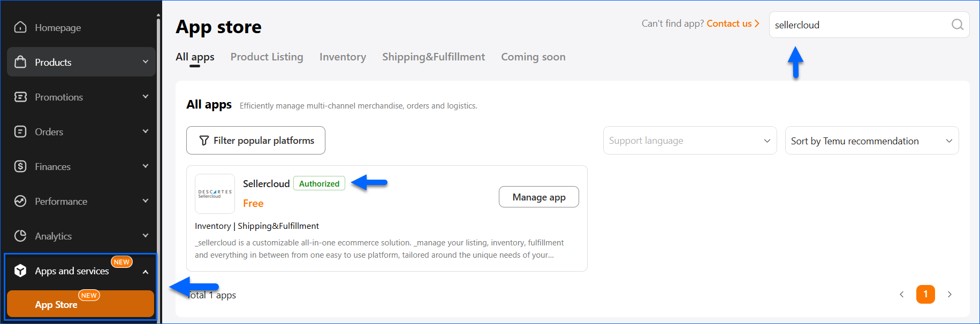Click the Analytics pie chart icon
980x324 pixels.
pos(20,236)
